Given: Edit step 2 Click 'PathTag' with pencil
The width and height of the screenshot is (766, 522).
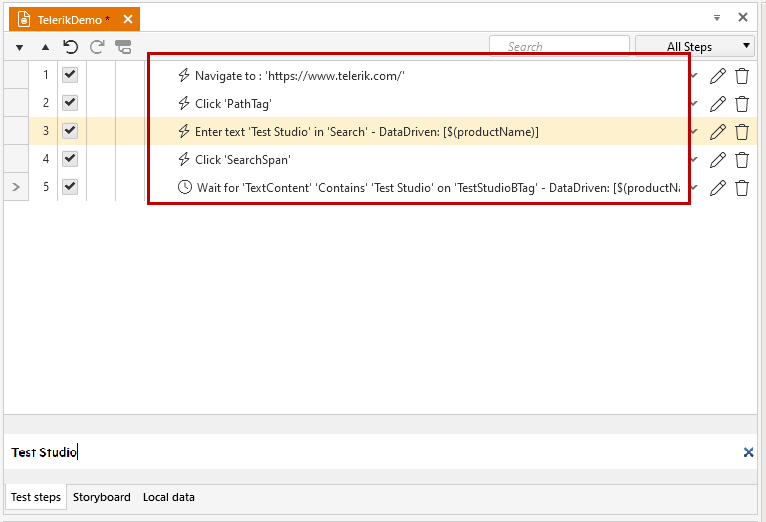Looking at the screenshot, I should (718, 104).
